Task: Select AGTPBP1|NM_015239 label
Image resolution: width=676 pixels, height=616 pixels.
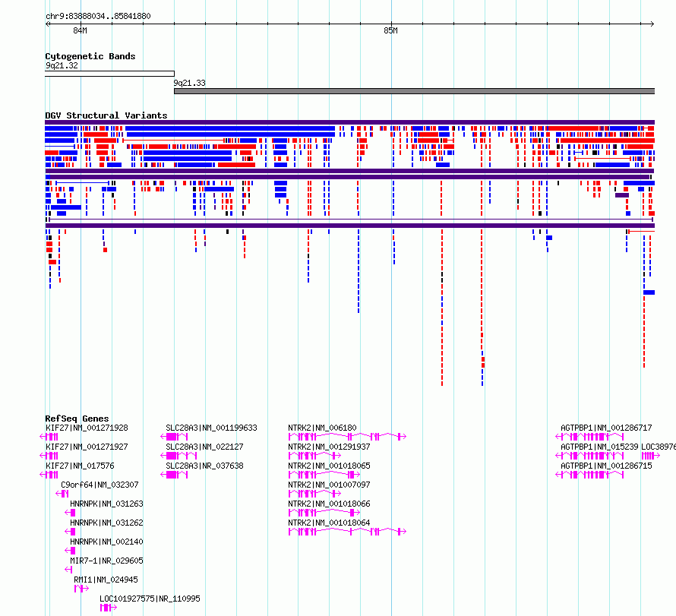Action: point(599,447)
